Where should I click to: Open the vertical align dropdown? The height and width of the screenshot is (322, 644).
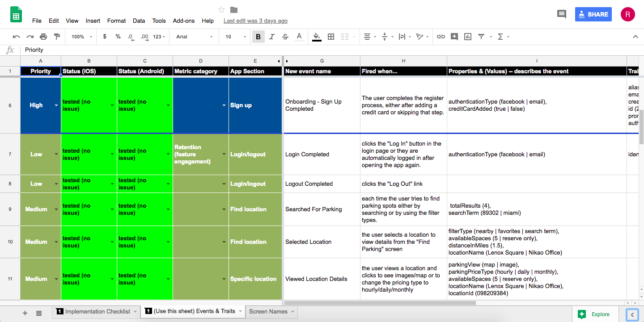(387, 37)
